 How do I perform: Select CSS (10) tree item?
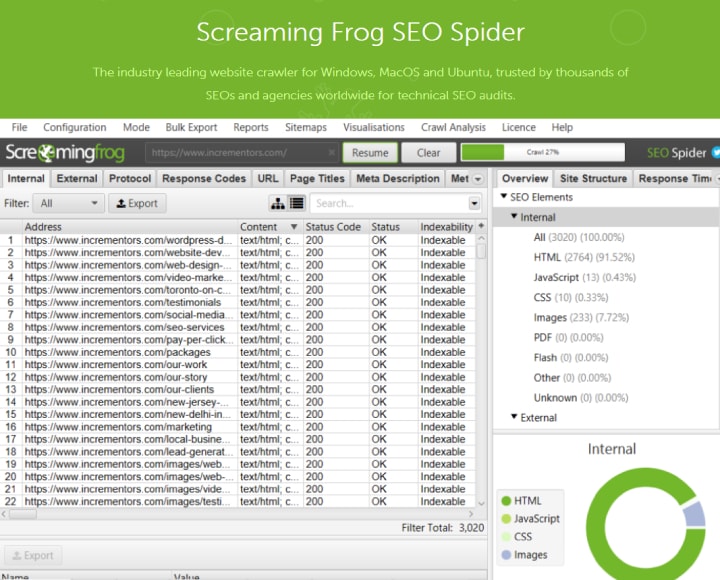coord(571,298)
